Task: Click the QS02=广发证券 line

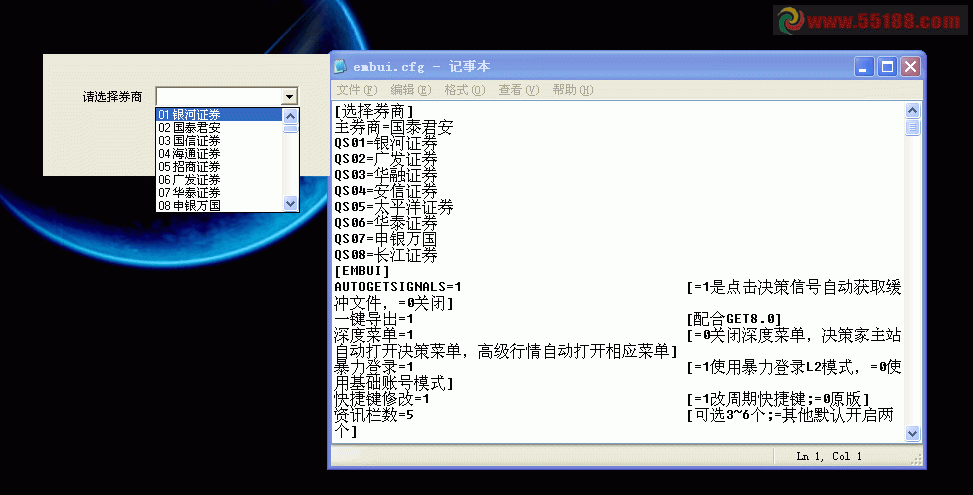Action: tap(386, 159)
